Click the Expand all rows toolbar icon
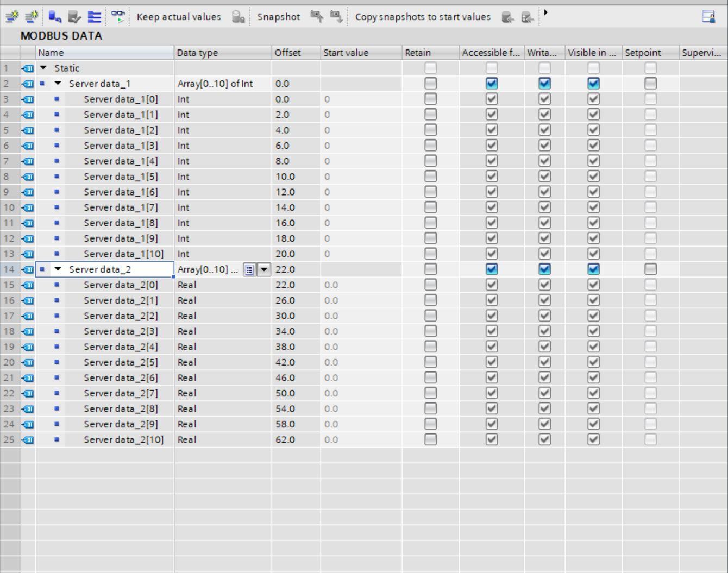Image resolution: width=728 pixels, height=573 pixels. point(95,17)
